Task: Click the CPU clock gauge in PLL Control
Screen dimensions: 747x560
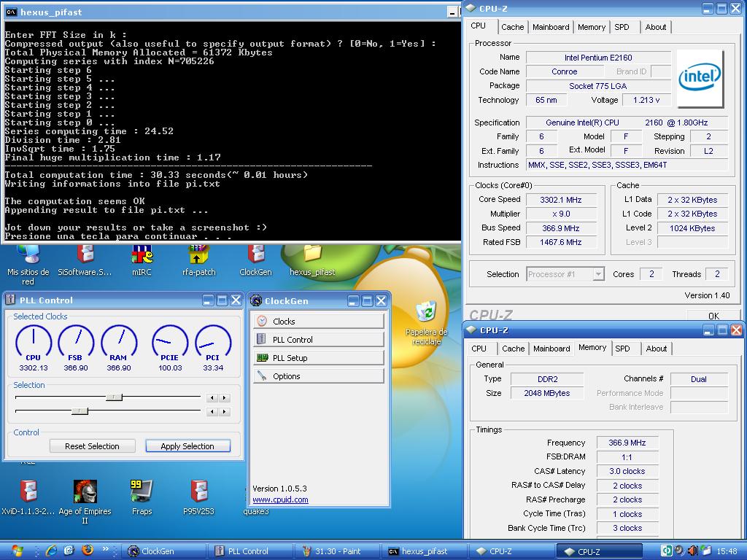Action: click(34, 343)
